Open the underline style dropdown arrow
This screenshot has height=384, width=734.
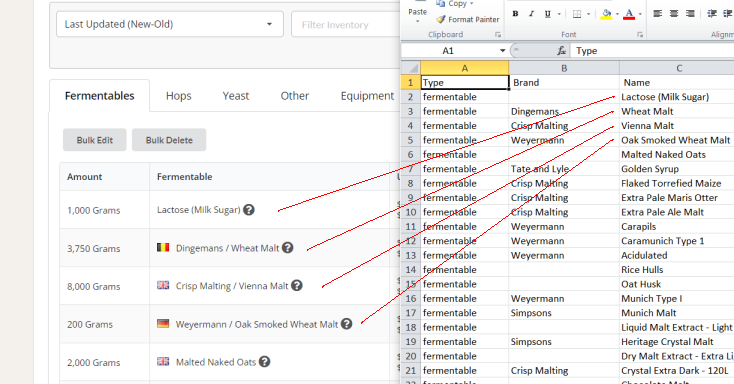[559, 14]
